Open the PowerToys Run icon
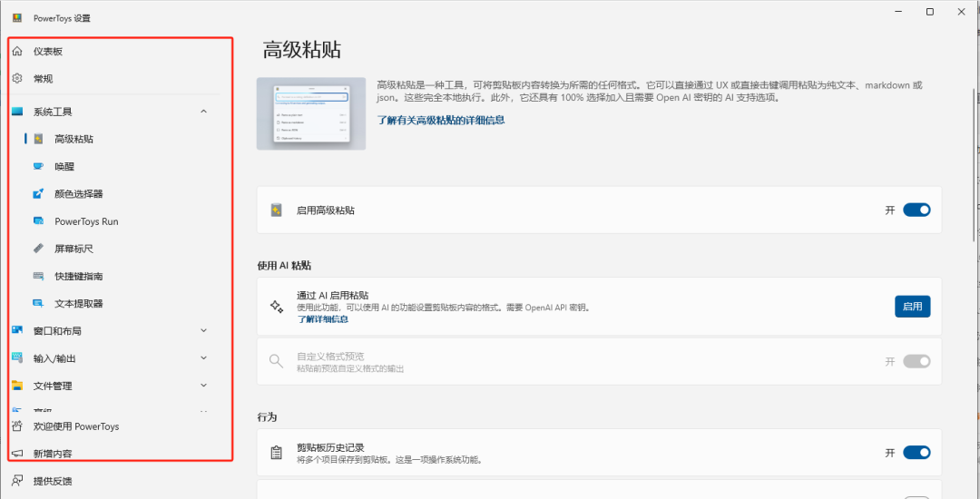980x499 pixels. tap(39, 221)
